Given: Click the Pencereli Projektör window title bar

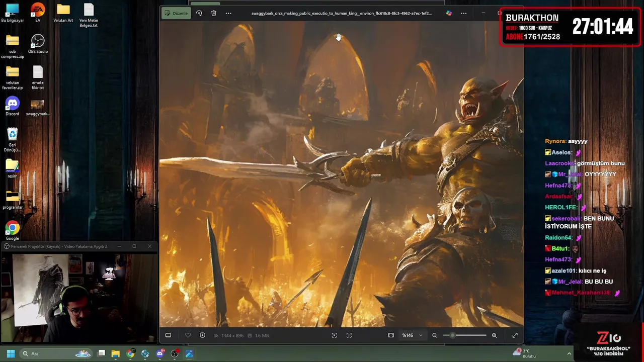Looking at the screenshot, I should click(x=79, y=246).
